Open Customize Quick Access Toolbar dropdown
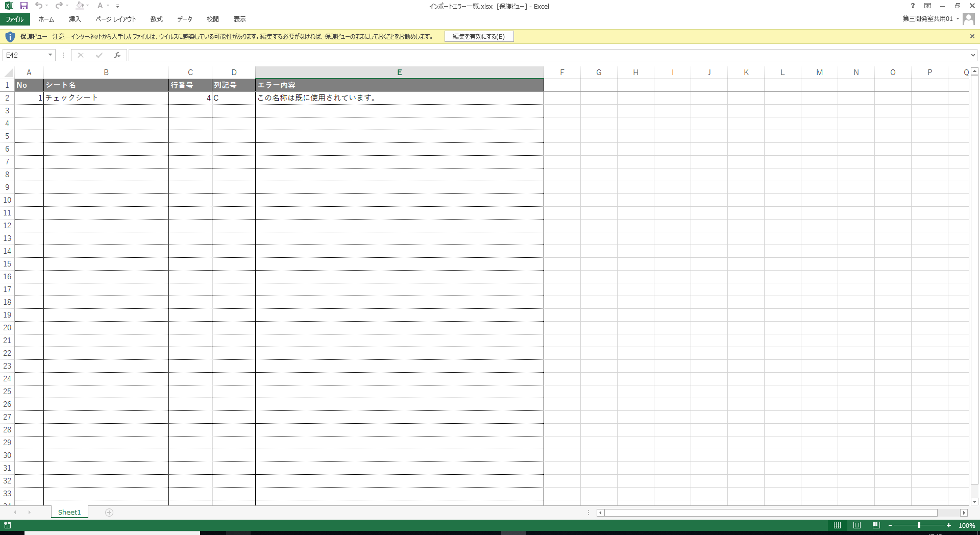The image size is (980, 535). (118, 6)
